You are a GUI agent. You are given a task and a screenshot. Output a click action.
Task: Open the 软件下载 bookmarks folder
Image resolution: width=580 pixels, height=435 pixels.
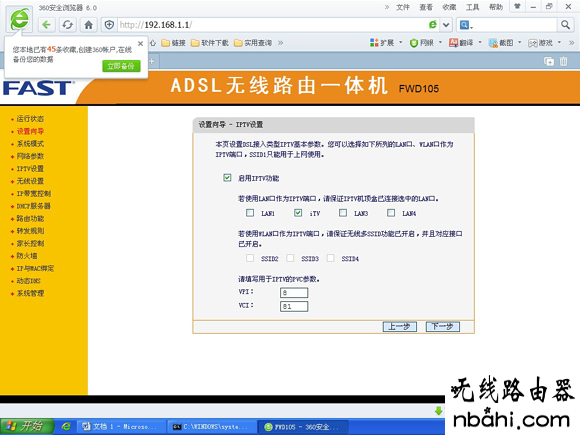210,43
